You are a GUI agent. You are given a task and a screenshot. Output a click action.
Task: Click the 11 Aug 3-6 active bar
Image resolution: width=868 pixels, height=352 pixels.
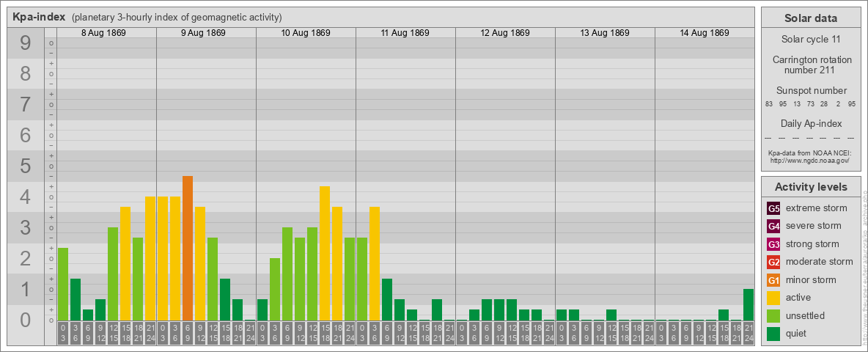[x=375, y=264]
